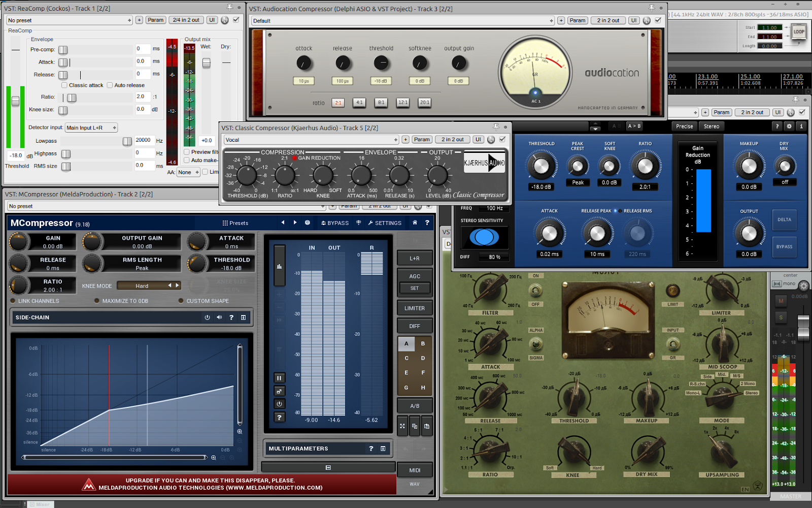Click the THRESHOLD knob in the blue compressor
Viewport: 812px width, 508px height.
point(542,166)
